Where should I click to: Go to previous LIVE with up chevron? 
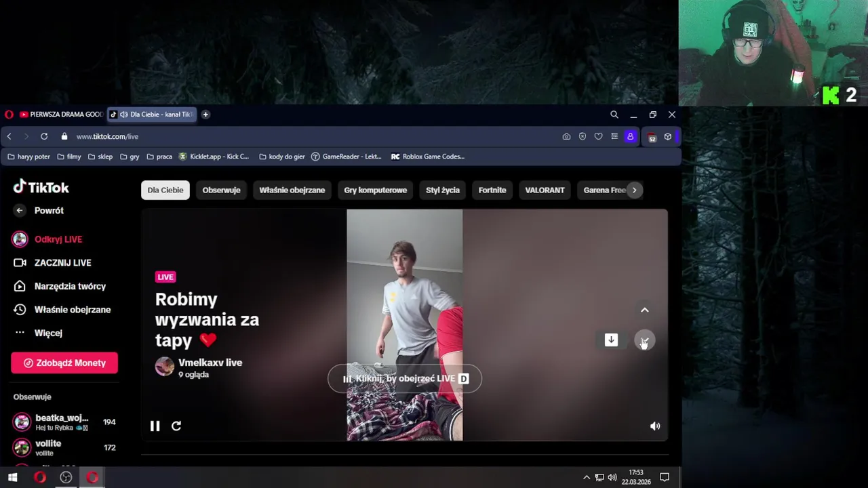pyautogui.click(x=645, y=310)
